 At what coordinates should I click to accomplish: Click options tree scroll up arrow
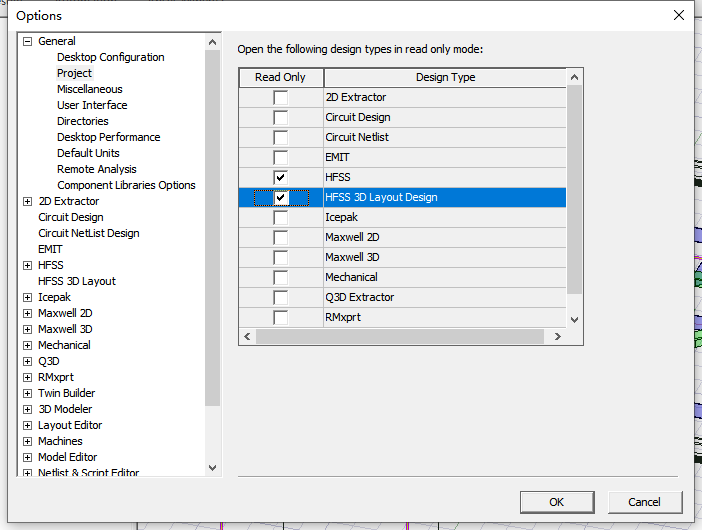coord(213,43)
